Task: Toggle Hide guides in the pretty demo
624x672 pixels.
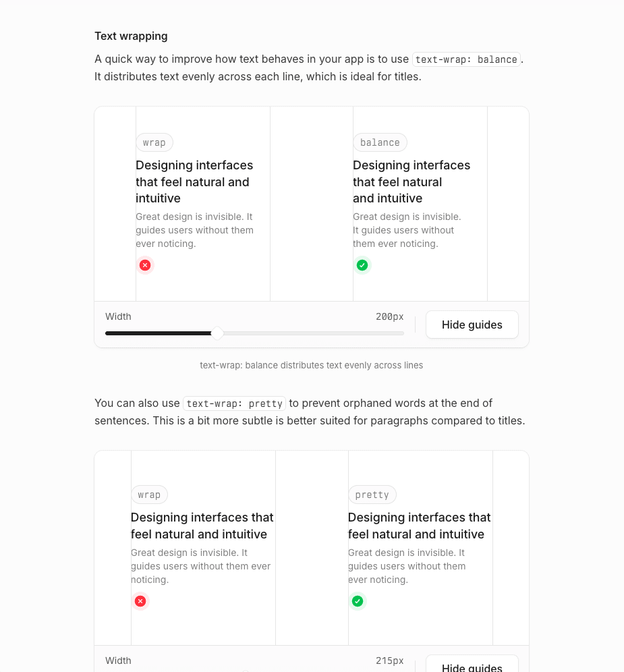Action: 472,665
